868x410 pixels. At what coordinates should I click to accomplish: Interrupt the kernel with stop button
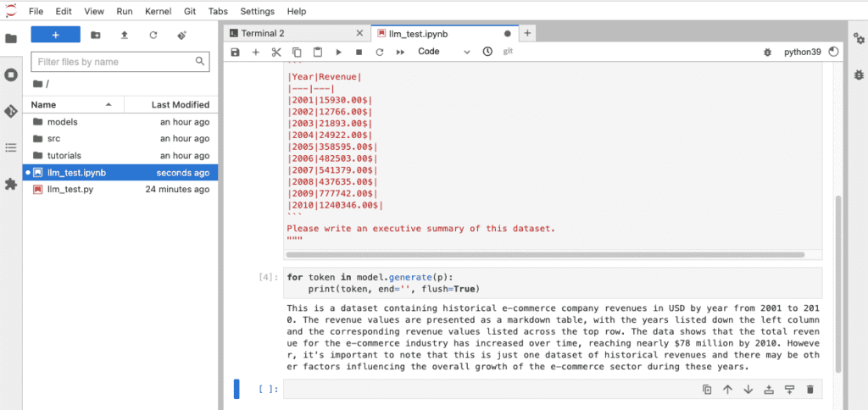click(359, 52)
